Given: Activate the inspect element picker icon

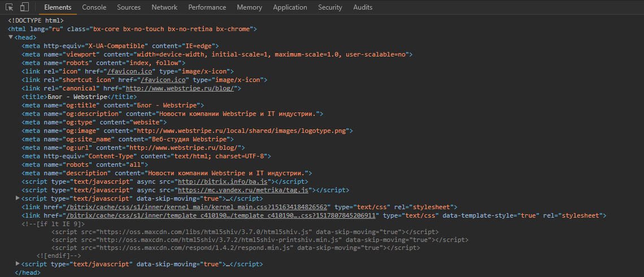Looking at the screenshot, I should tap(9, 7).
